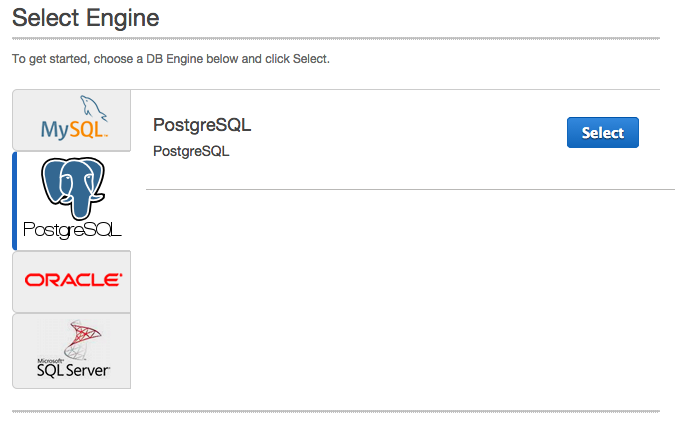Click the dotted separator under the heading
This screenshot has height=427, width=681.
click(x=335, y=38)
